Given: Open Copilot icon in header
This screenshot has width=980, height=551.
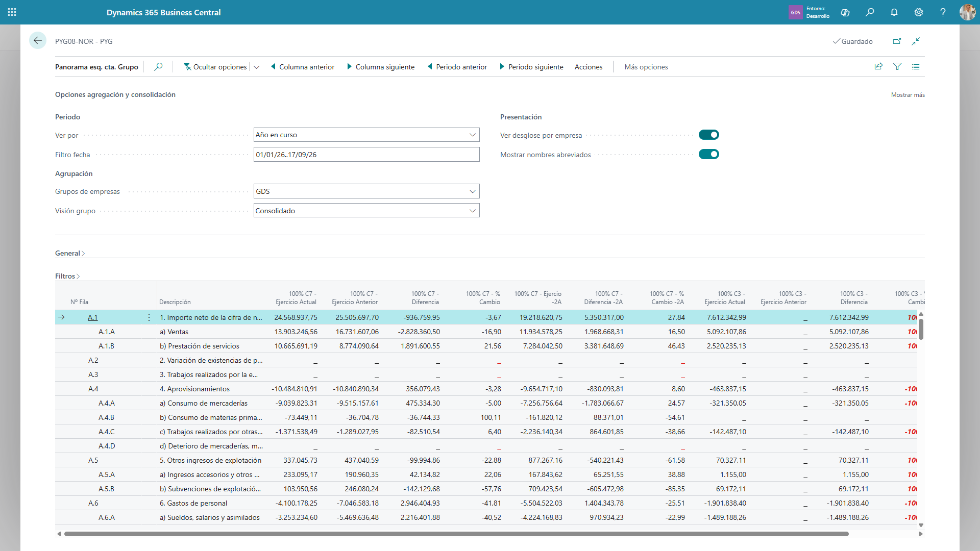Looking at the screenshot, I should [x=845, y=12].
